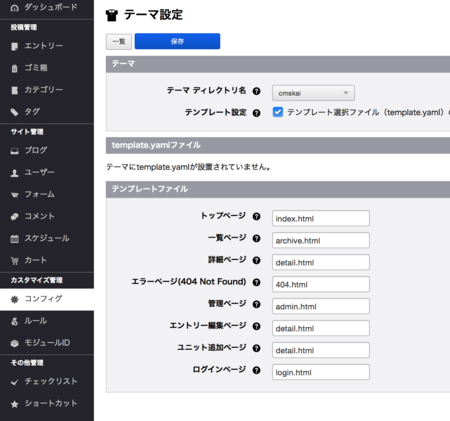The height and width of the screenshot is (421, 450).
Task: Go to カート menu item
Action: [47, 261]
